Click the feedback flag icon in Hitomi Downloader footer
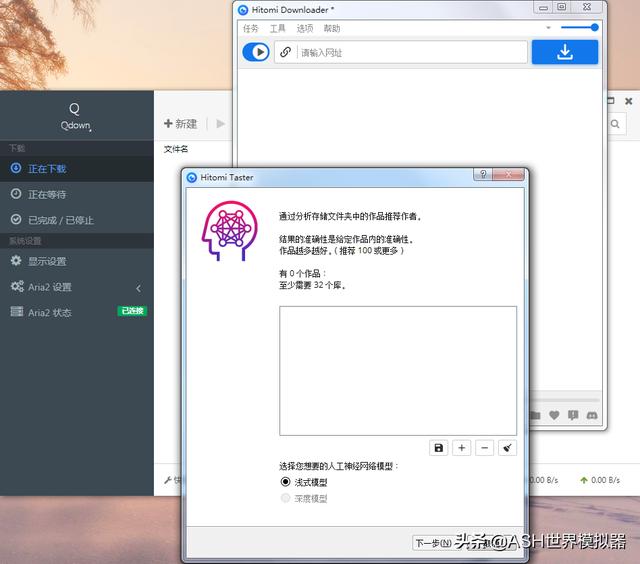This screenshot has height=564, width=640. pyautogui.click(x=573, y=415)
